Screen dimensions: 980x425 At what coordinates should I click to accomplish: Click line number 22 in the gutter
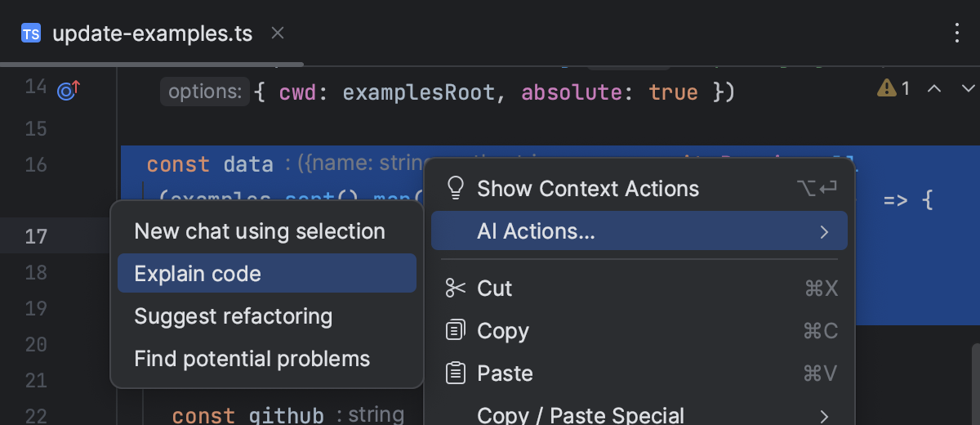(x=35, y=415)
